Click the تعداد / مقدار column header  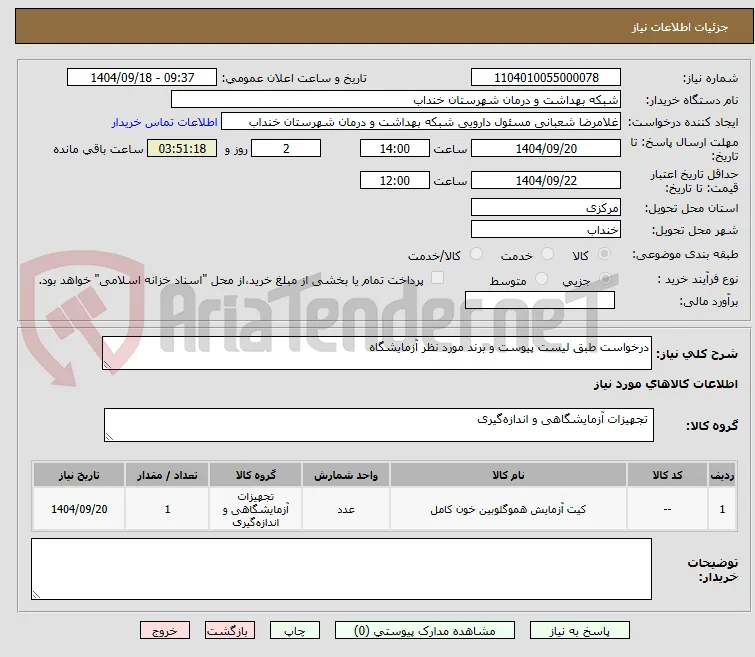click(x=167, y=475)
